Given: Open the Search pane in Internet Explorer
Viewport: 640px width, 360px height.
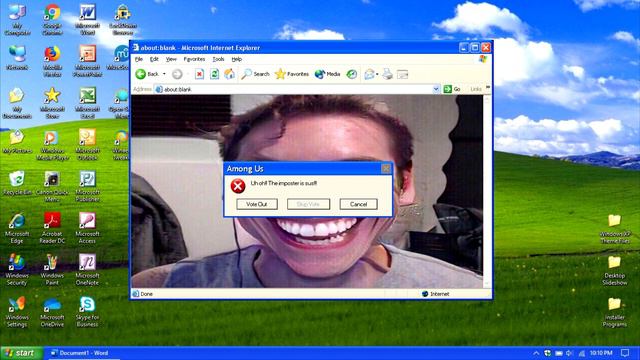Looking at the screenshot, I should coord(256,74).
